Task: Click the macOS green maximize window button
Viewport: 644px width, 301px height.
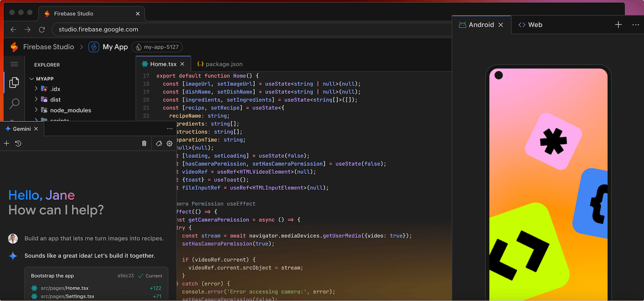Action: point(30,12)
